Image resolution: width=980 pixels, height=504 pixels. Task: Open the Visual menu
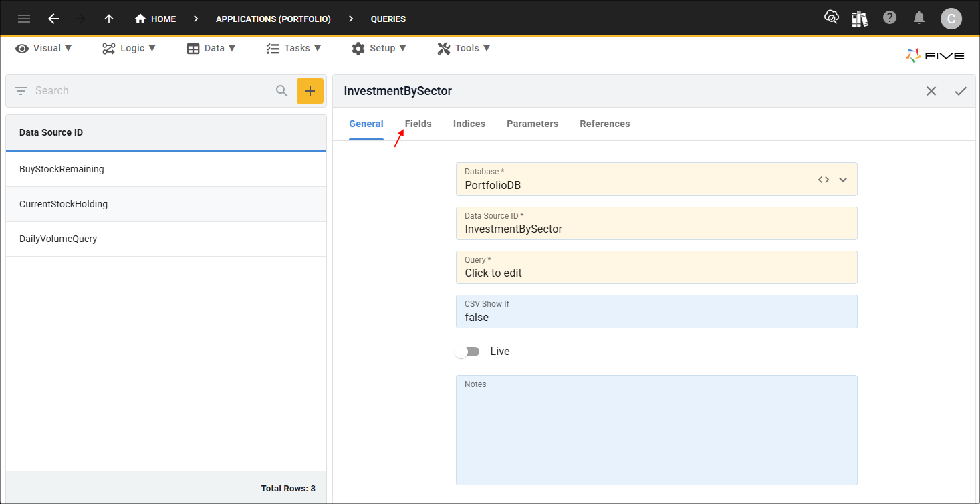click(x=43, y=48)
